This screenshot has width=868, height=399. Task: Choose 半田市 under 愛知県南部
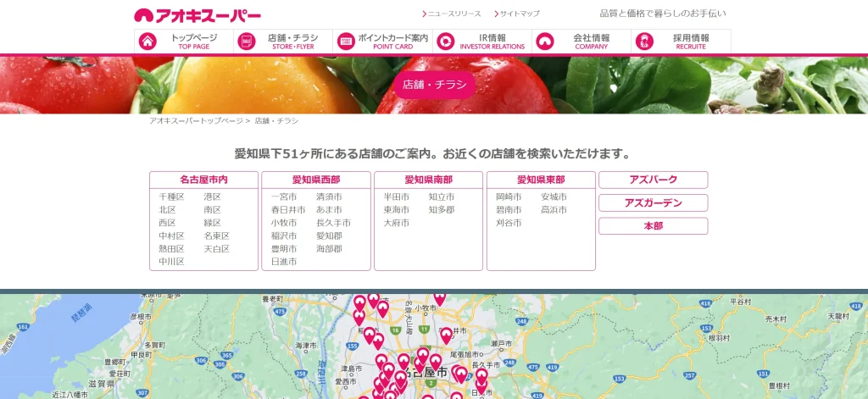pyautogui.click(x=396, y=197)
